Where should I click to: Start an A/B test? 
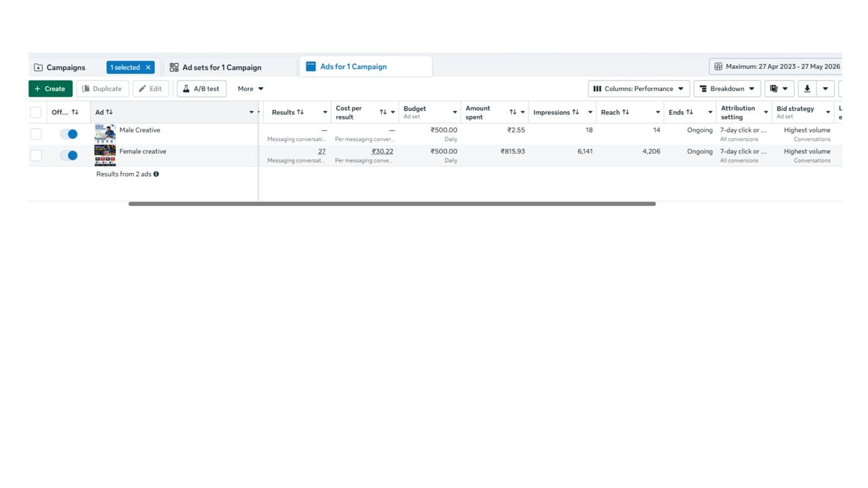201,89
